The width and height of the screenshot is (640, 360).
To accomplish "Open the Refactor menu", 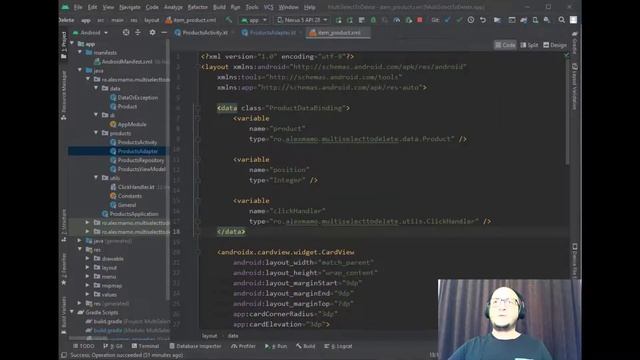I will tap(198, 7).
